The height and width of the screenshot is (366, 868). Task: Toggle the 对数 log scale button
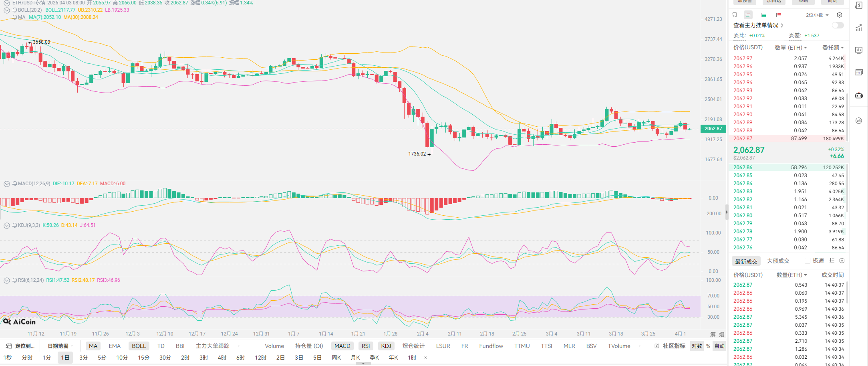697,346
